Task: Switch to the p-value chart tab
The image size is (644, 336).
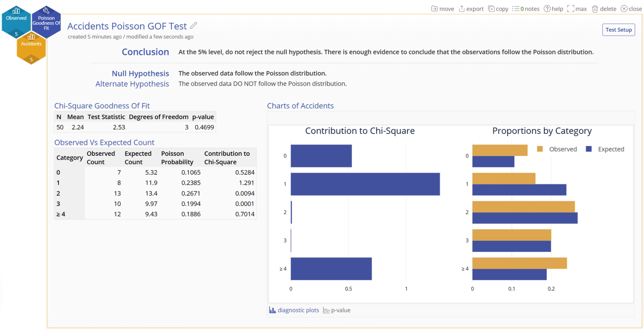Action: (337, 310)
